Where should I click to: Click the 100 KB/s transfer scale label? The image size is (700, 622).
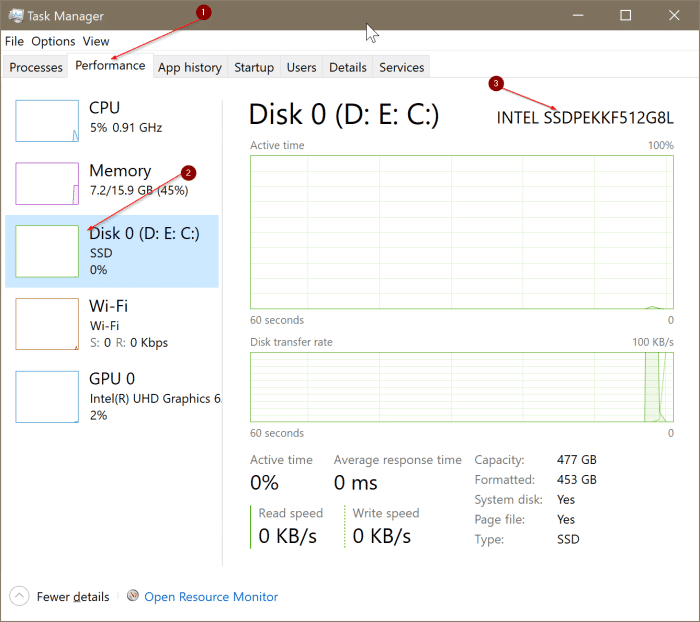(x=653, y=342)
